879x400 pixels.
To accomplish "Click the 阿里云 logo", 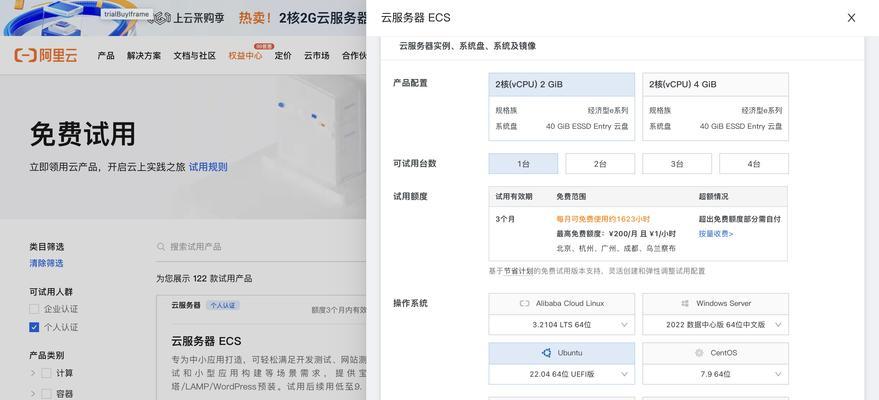I will pos(46,55).
